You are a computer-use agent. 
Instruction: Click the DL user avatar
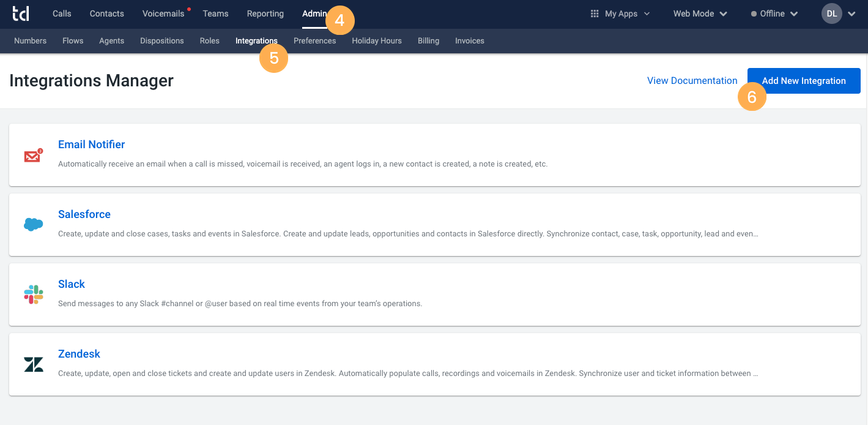(832, 13)
